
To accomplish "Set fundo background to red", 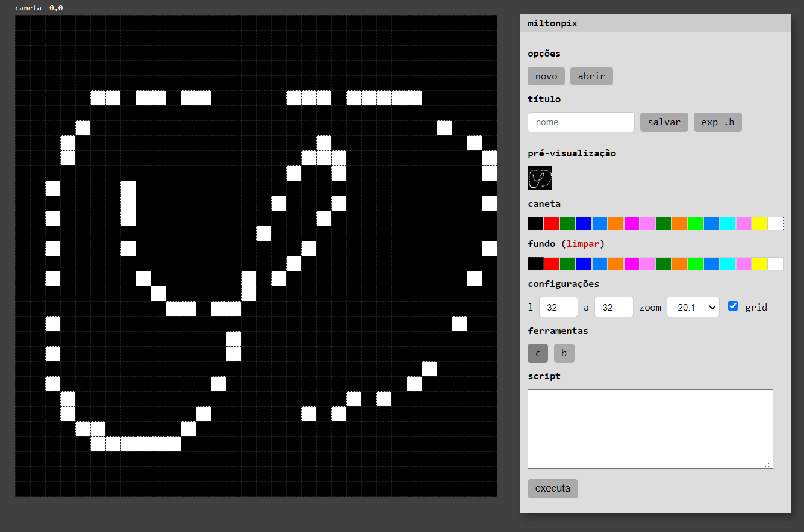I will [x=552, y=264].
